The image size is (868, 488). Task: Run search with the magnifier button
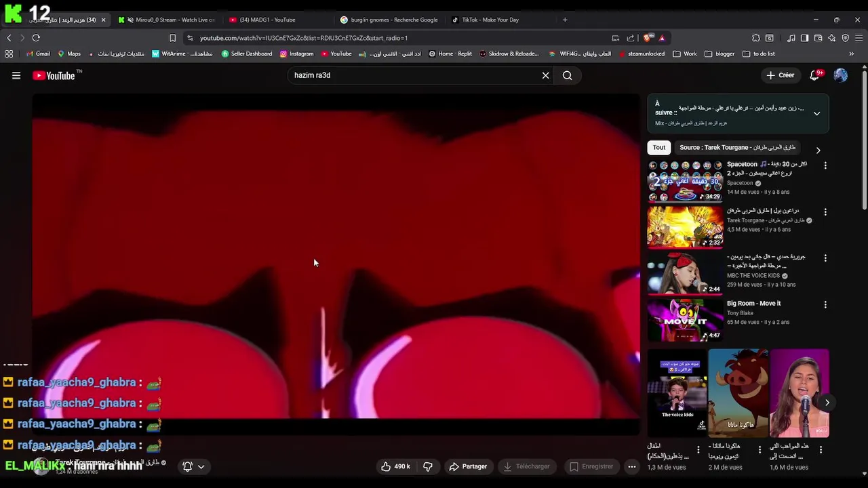pos(568,75)
